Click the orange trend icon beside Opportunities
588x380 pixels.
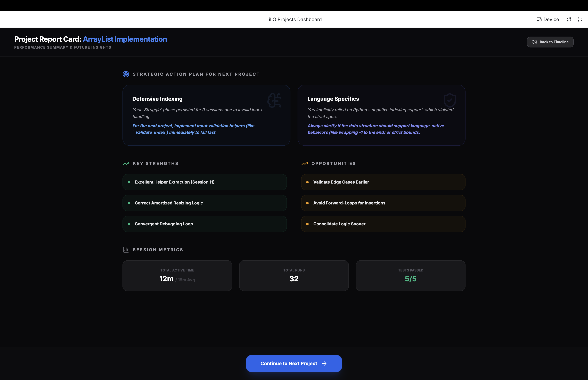click(305, 164)
